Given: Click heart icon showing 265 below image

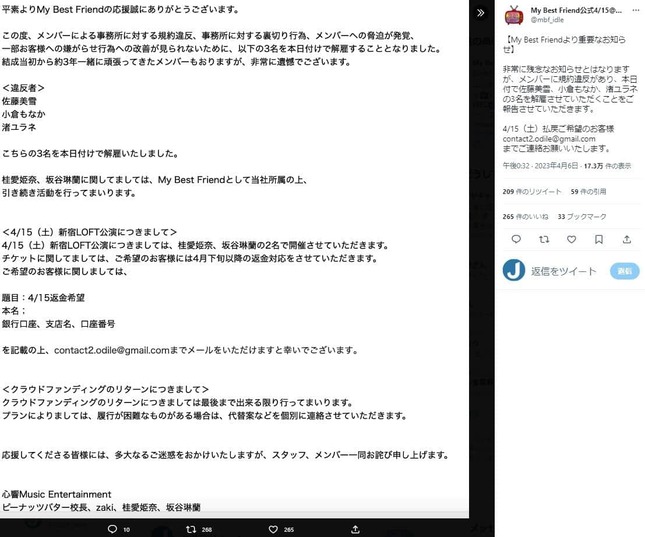Looking at the screenshot, I should [272, 529].
